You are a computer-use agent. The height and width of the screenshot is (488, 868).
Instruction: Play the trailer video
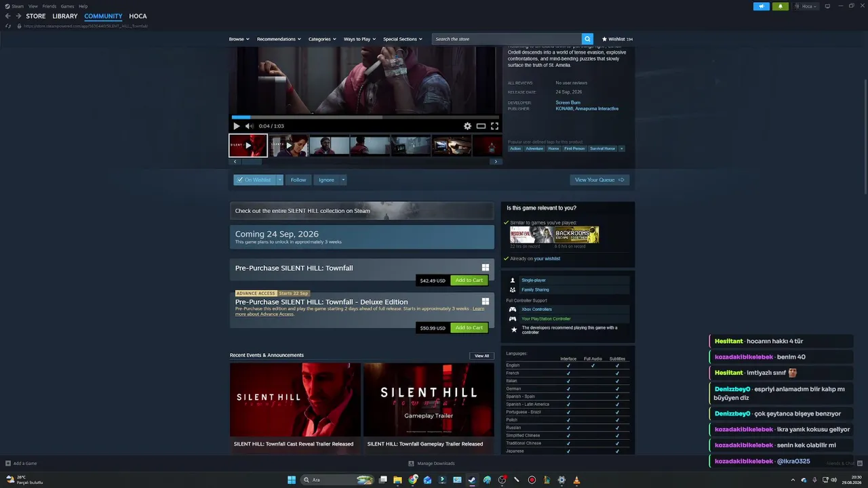pos(237,126)
